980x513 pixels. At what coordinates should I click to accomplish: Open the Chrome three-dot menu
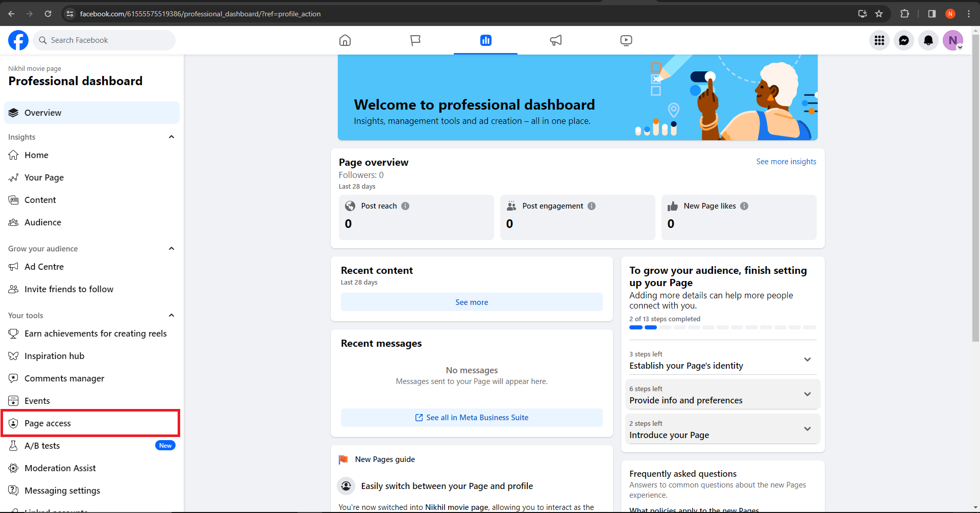(x=969, y=14)
